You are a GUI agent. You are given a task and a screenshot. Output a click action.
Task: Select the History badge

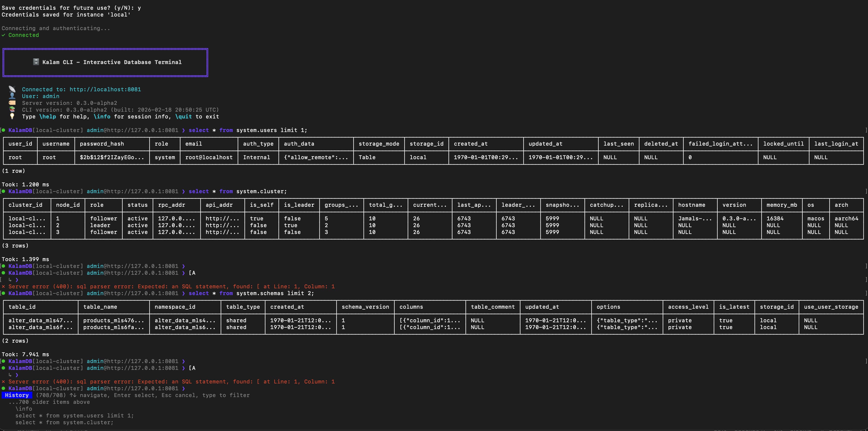(x=17, y=395)
